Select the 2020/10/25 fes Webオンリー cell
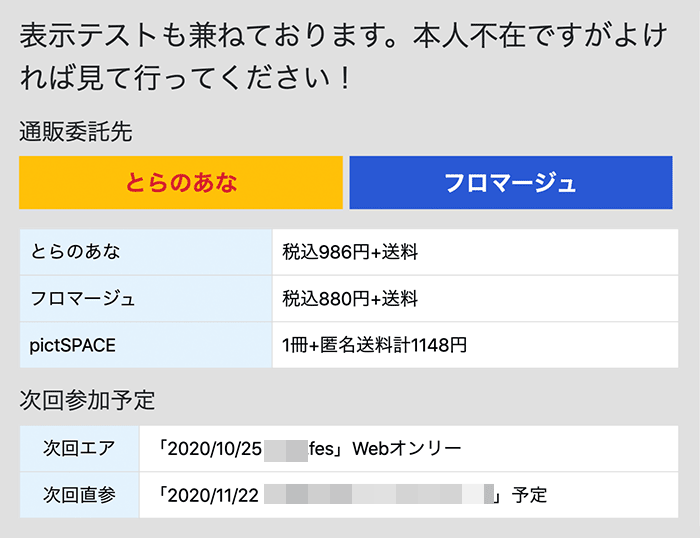 coord(408,448)
